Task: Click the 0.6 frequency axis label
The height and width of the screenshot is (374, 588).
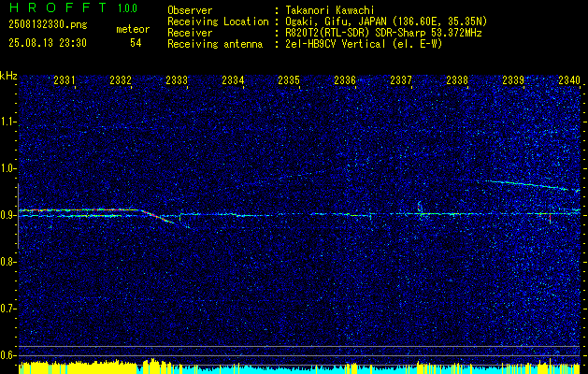Action: [x=7, y=355]
